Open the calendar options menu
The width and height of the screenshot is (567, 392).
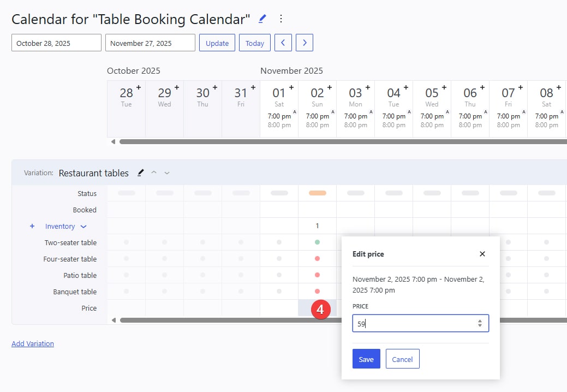tap(280, 18)
